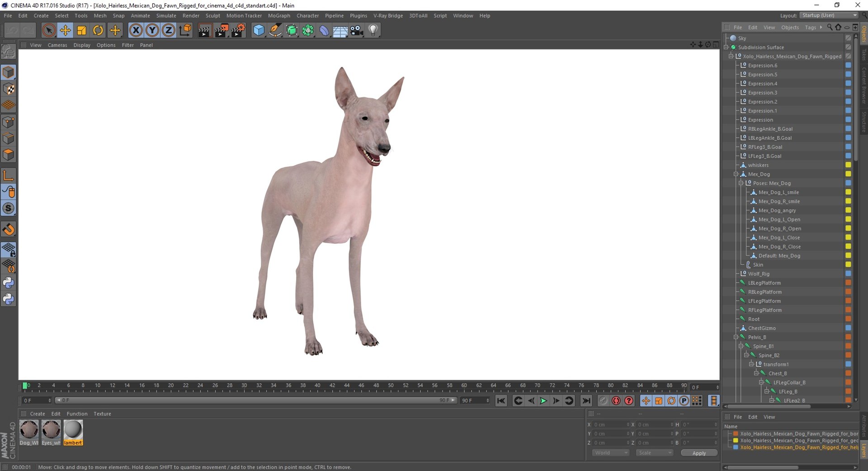The height and width of the screenshot is (471, 868).
Task: Add a Light object
Action: pos(373,30)
